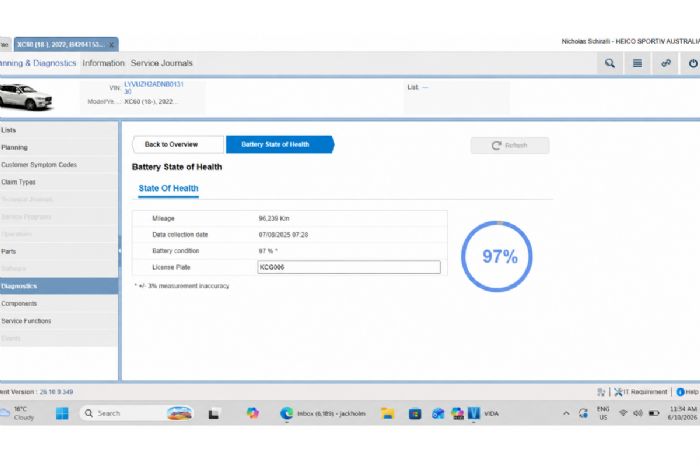Open Task View on the taskbar
700x466 pixels.
pos(214,414)
